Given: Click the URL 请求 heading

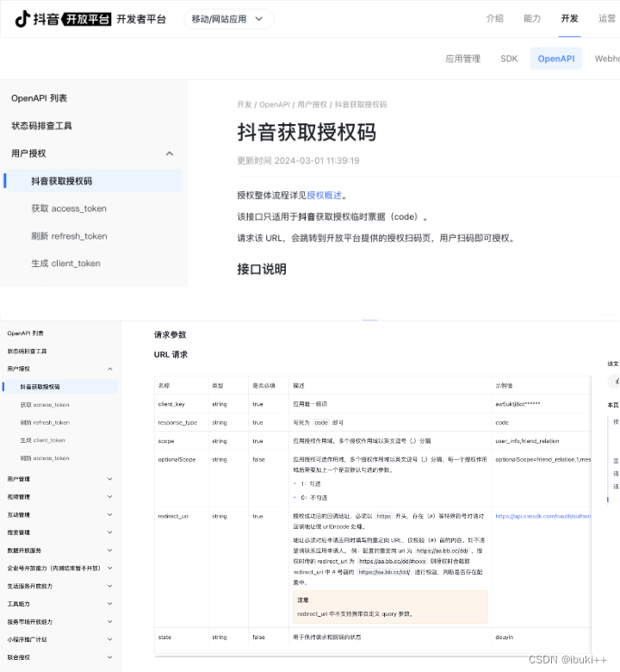Looking at the screenshot, I should click(170, 354).
